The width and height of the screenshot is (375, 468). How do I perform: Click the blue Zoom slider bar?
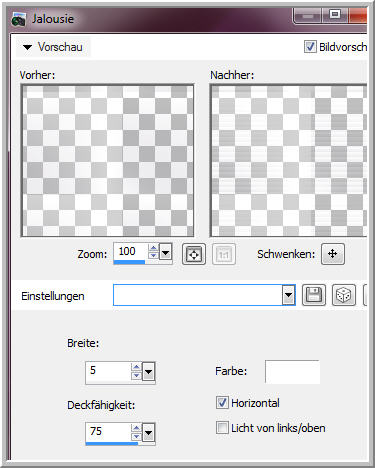(x=129, y=262)
